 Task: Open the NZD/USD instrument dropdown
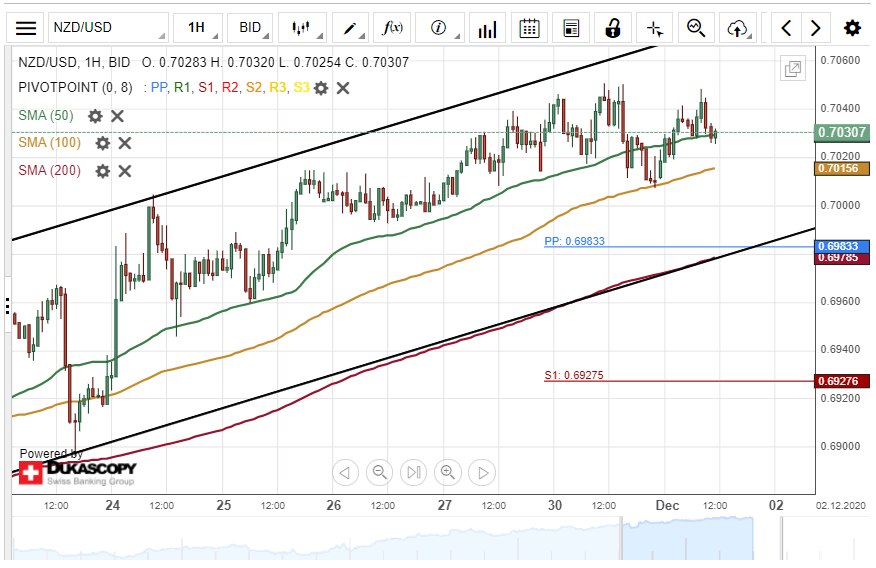tap(105, 28)
